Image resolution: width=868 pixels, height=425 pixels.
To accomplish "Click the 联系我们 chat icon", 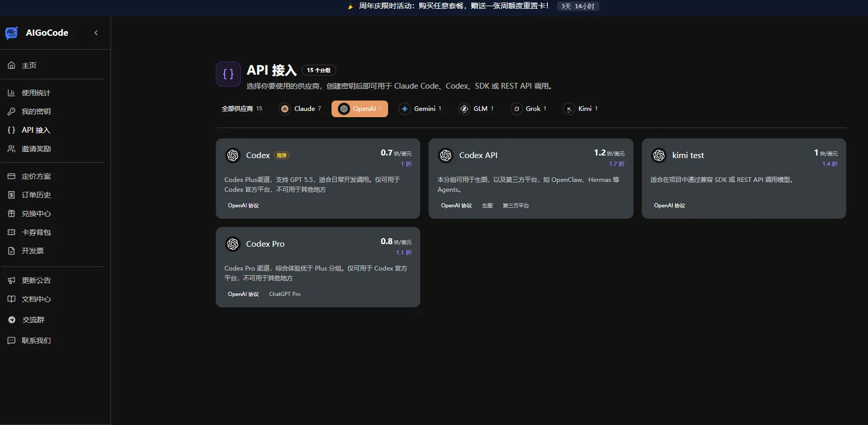I will (x=11, y=341).
